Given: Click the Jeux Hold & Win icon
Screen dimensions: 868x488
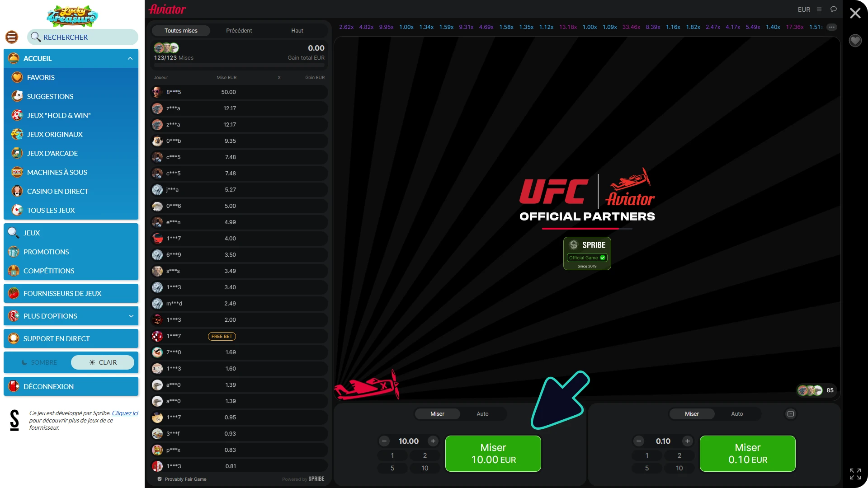Looking at the screenshot, I should pyautogui.click(x=17, y=115).
